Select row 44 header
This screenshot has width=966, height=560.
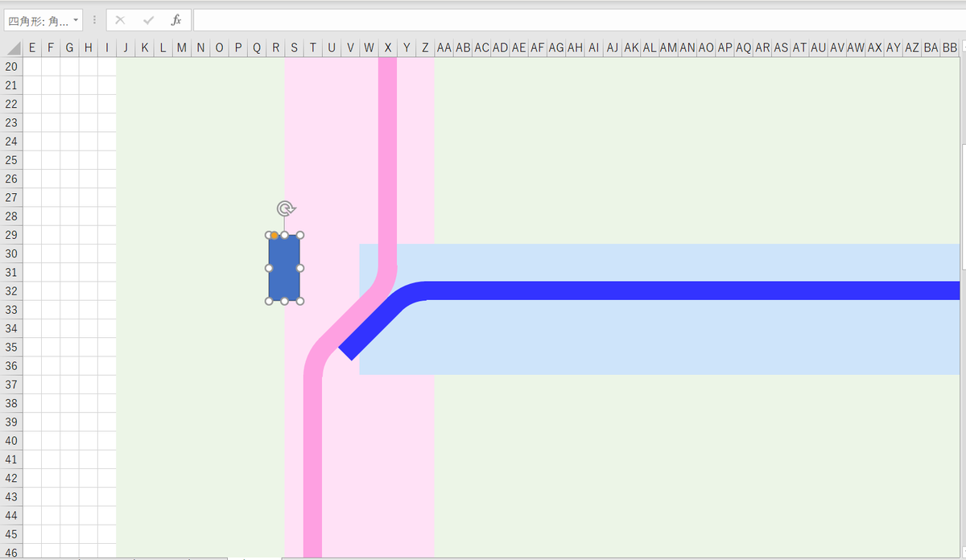(11, 516)
